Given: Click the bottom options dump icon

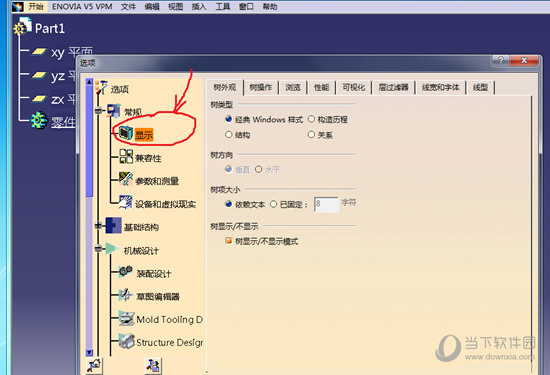Looking at the screenshot, I should [153, 366].
